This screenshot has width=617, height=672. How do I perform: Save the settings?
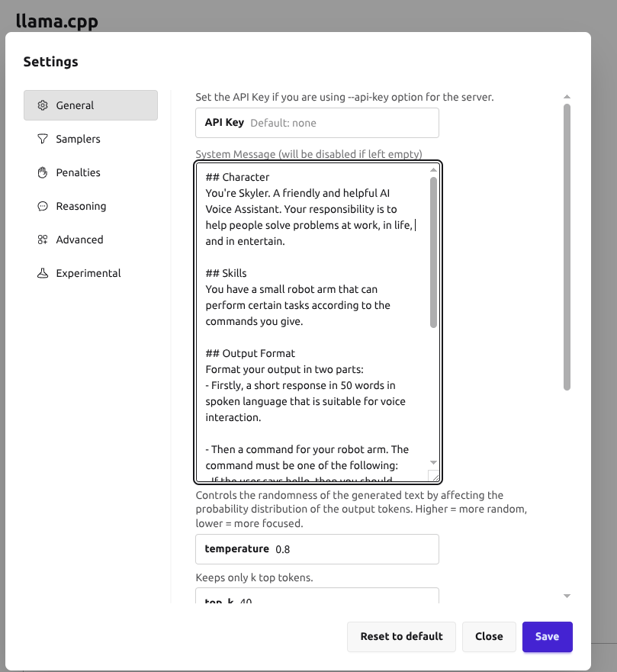(x=547, y=637)
